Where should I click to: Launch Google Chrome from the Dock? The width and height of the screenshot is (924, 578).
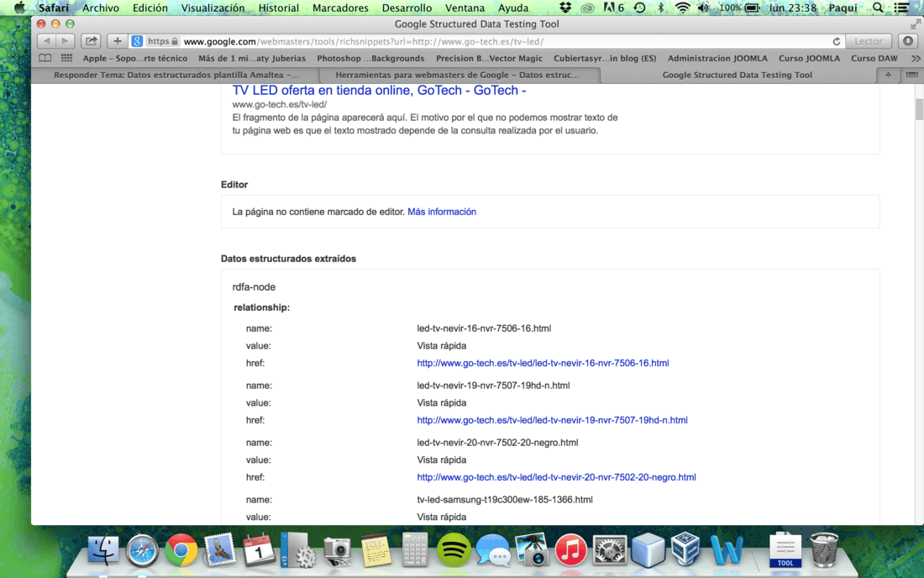coord(181,550)
